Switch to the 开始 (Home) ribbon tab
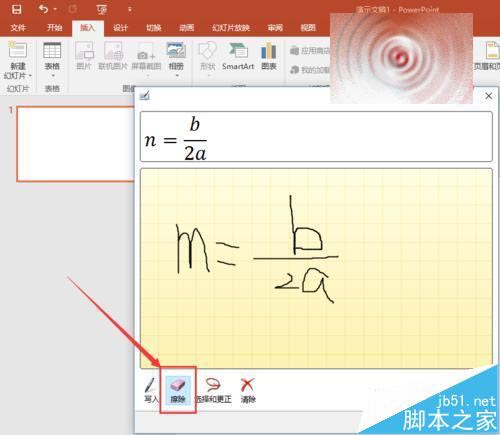500x435 pixels. (54, 28)
